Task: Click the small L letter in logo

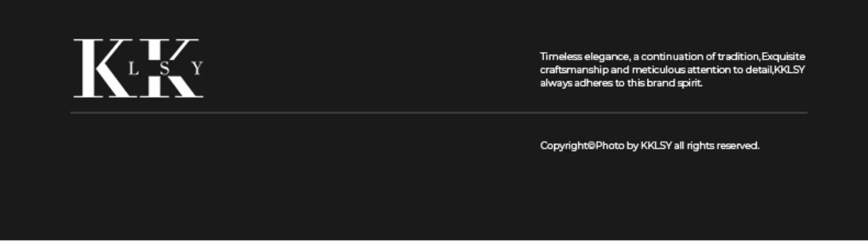Action: 134,68
